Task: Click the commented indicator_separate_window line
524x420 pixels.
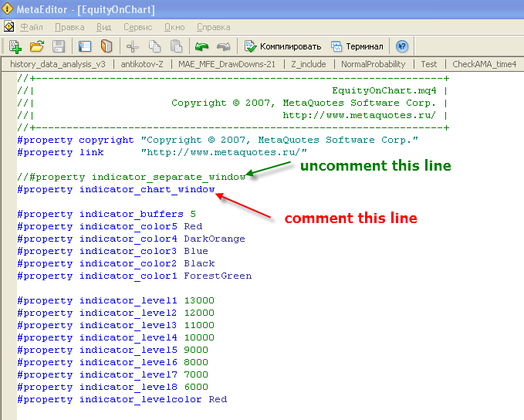Action: click(x=131, y=177)
